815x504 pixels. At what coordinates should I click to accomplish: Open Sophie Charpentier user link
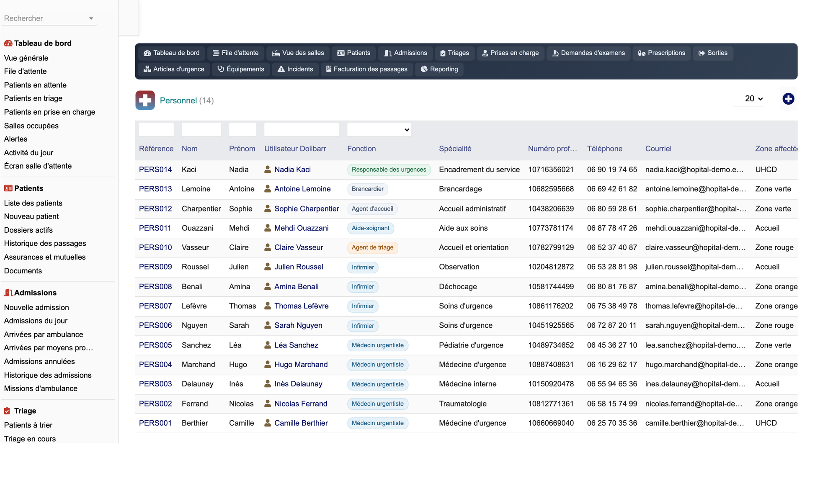(307, 209)
